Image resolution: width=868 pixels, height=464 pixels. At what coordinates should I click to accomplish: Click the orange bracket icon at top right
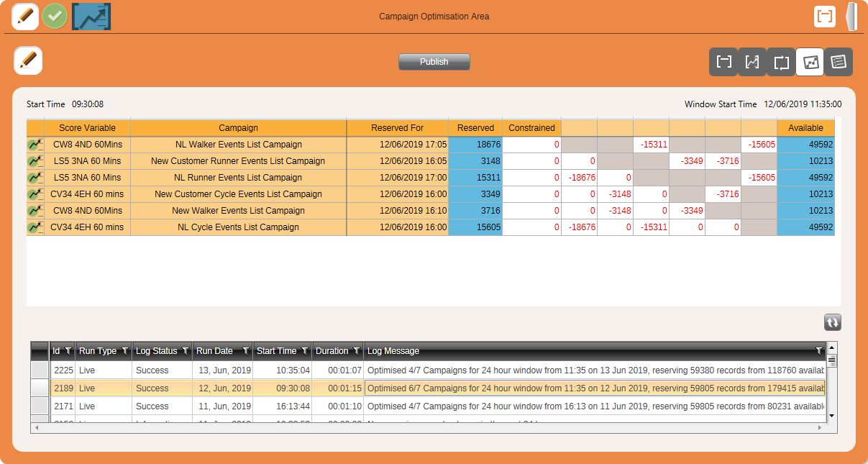[x=825, y=16]
